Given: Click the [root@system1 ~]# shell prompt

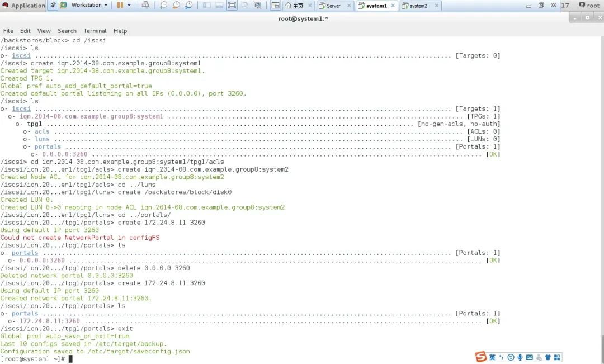Looking at the screenshot, I should (33, 359).
